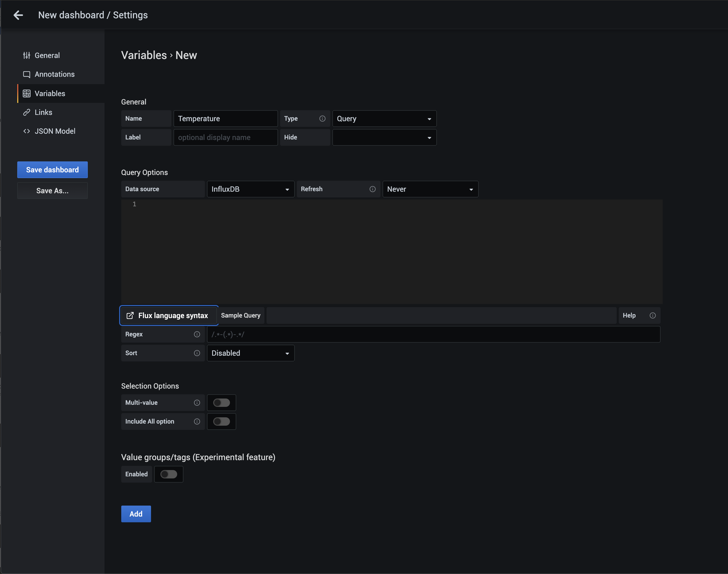Toggle Value groups/tags Enabled switch
The image size is (728, 574).
(169, 474)
